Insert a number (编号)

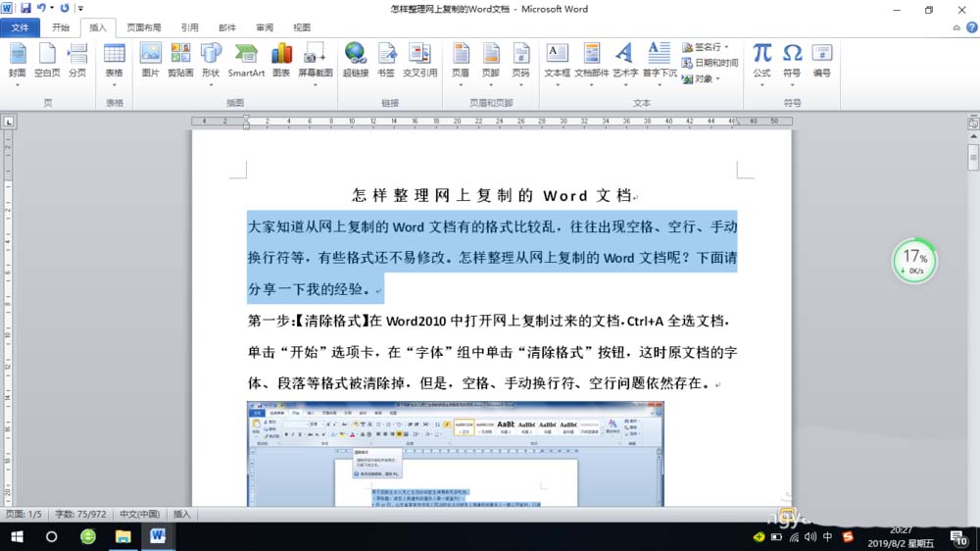(822, 61)
